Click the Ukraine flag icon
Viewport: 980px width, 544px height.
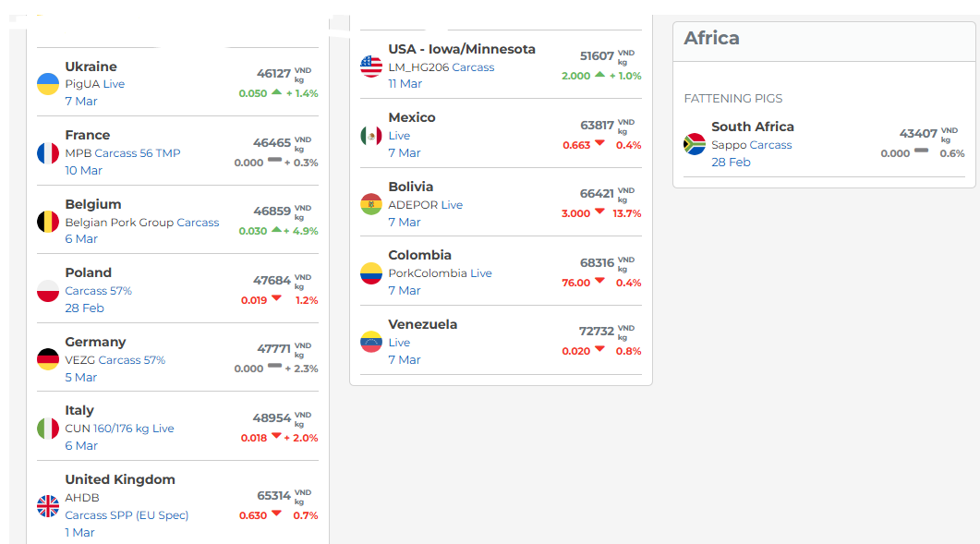48,84
